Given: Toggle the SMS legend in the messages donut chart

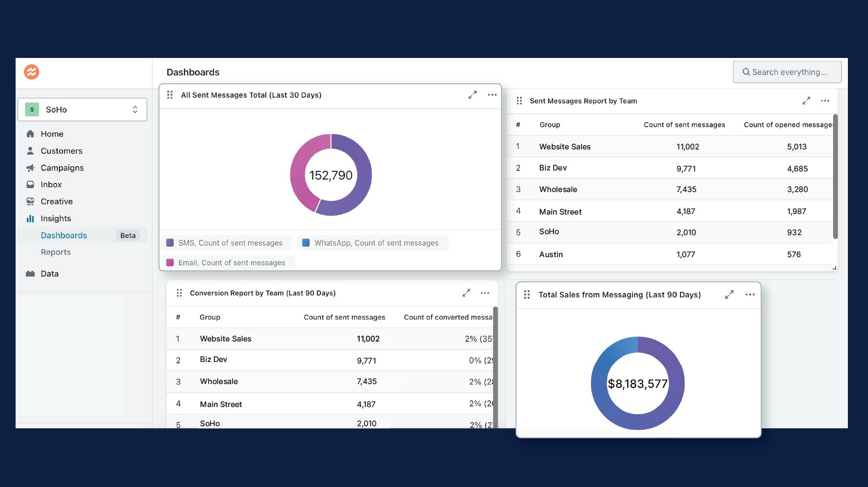Looking at the screenshot, I should [226, 243].
